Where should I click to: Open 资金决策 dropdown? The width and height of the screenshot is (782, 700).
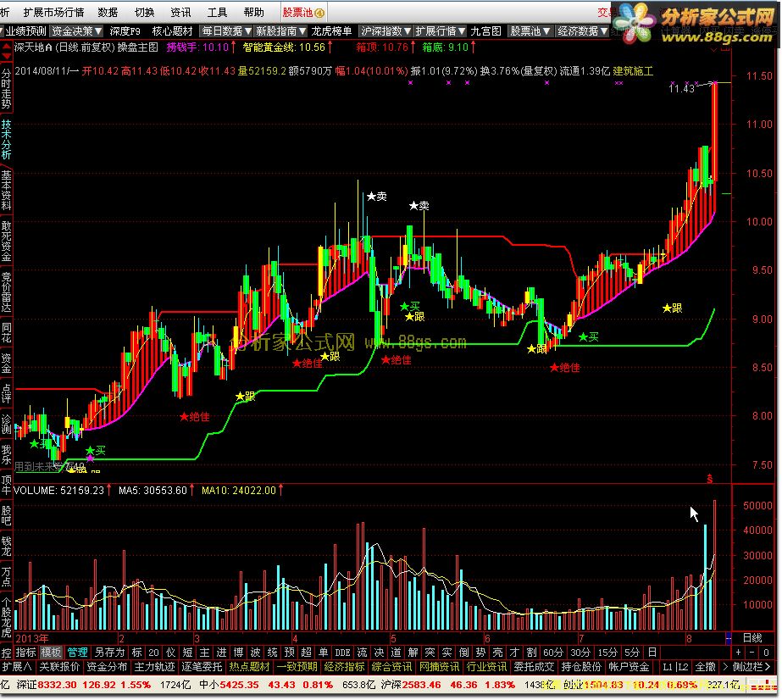[x=77, y=31]
